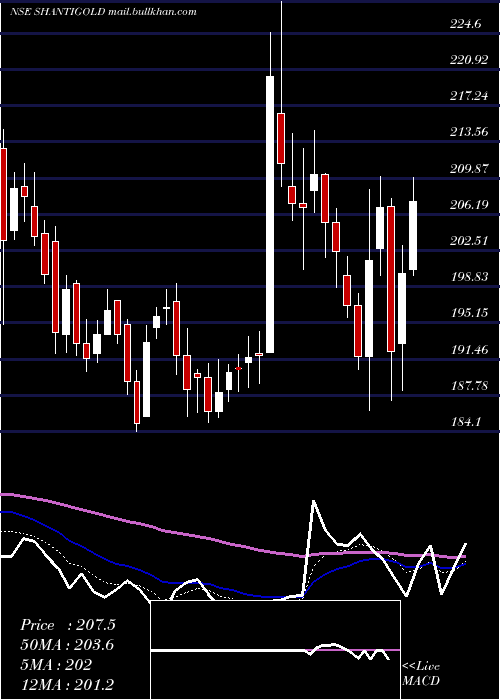Viewport: 500px width, 700px height.
Task: Click the 217.24 price axis label
Action: click(x=469, y=95)
